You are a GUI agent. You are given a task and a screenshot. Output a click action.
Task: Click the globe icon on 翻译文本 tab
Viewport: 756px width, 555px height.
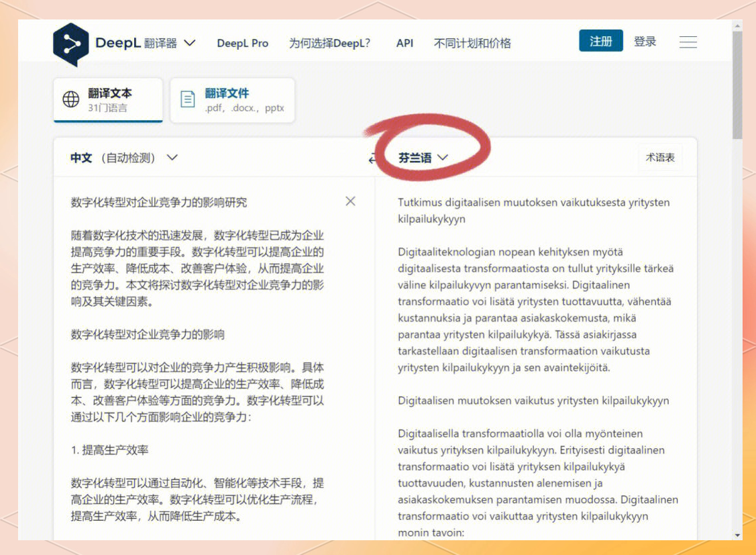click(x=71, y=98)
